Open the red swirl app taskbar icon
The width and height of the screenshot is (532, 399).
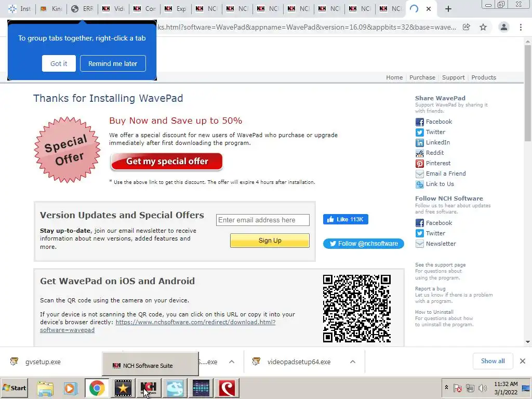(x=227, y=388)
